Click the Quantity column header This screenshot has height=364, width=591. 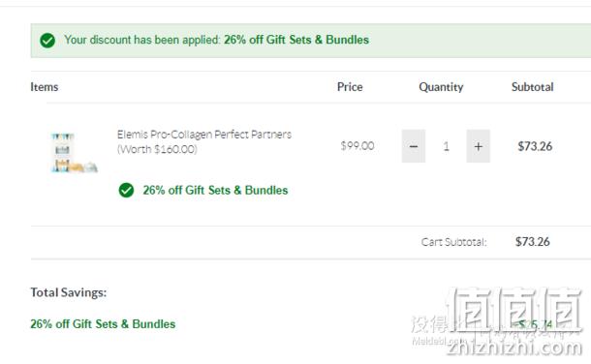click(x=441, y=87)
